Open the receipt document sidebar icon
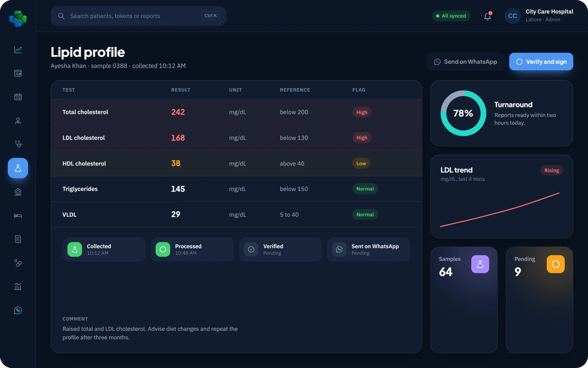 point(18,239)
